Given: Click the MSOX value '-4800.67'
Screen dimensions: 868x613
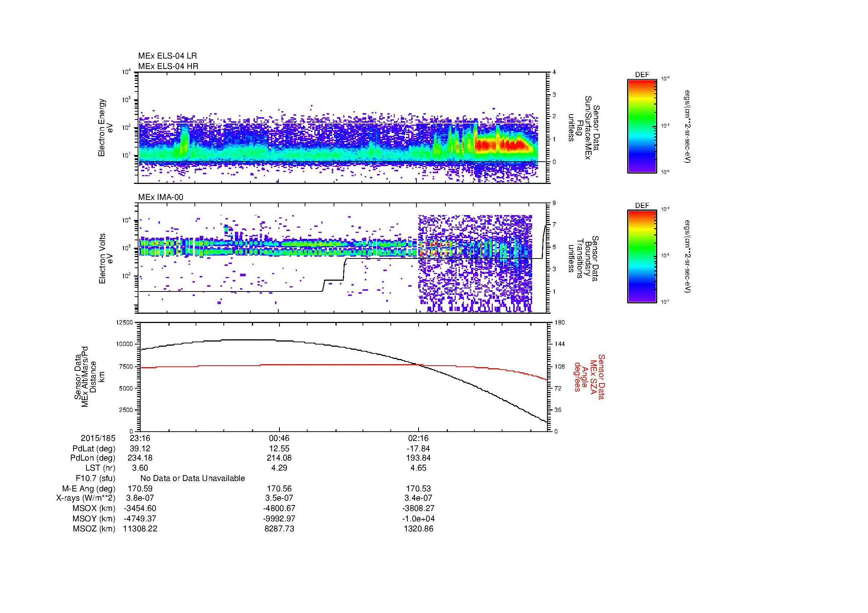Looking at the screenshot, I should tap(279, 508).
